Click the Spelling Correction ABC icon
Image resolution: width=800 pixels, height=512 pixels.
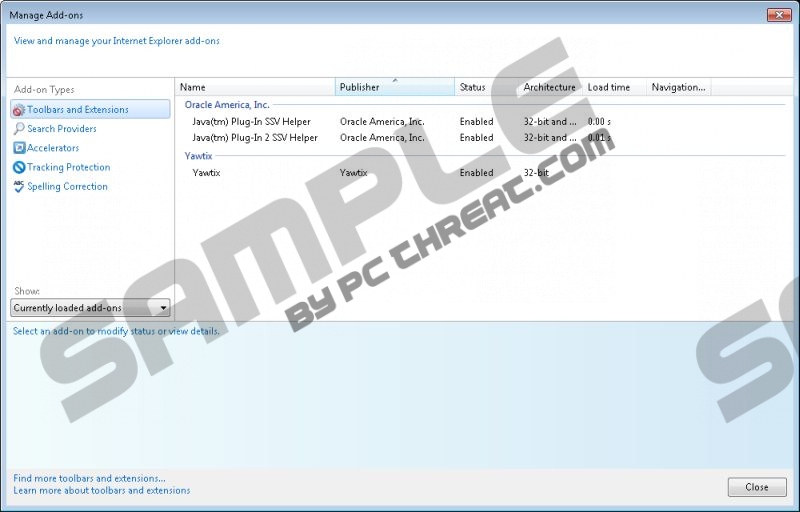(x=18, y=186)
